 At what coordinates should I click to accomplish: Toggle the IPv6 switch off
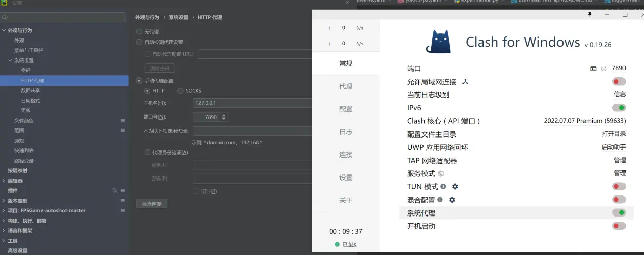[619, 108]
